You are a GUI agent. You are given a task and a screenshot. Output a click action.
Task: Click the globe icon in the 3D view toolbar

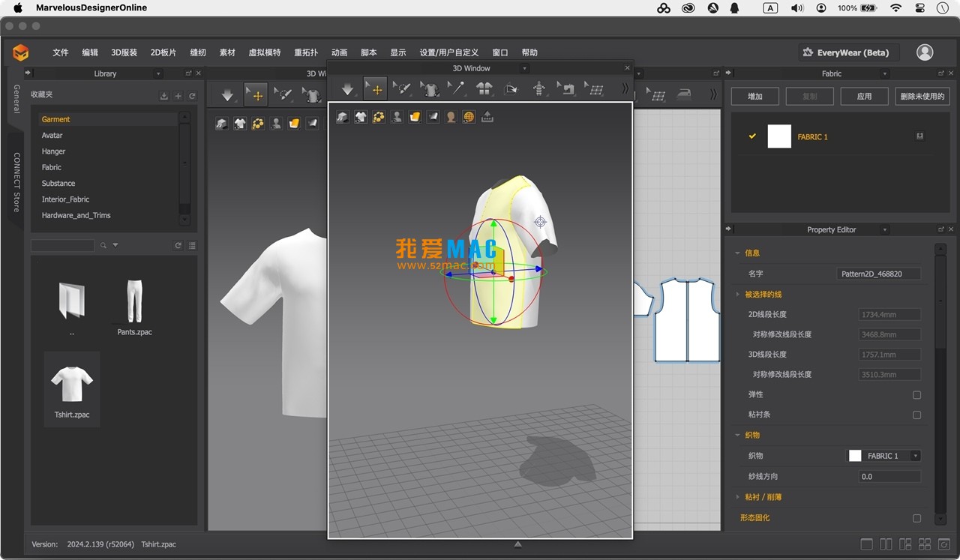tap(469, 117)
